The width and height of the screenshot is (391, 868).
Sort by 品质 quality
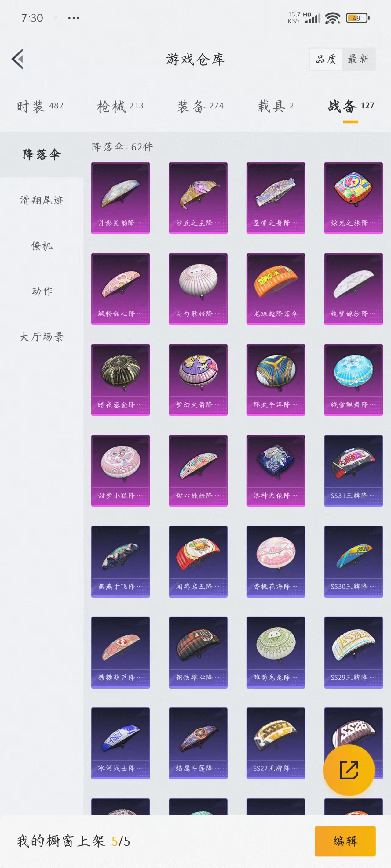(x=326, y=59)
